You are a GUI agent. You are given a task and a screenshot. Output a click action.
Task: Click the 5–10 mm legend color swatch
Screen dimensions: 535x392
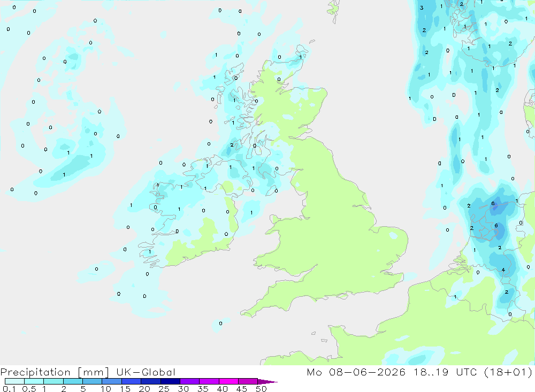92,381
